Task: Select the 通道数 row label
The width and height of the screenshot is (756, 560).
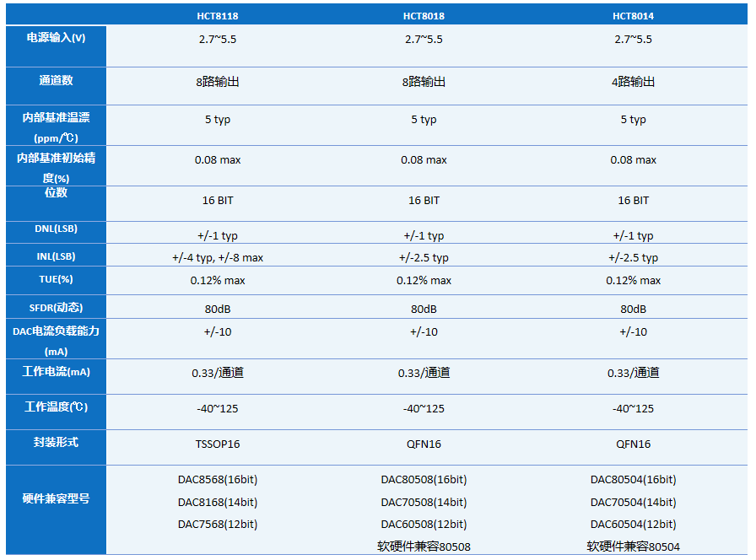Action: click(57, 81)
